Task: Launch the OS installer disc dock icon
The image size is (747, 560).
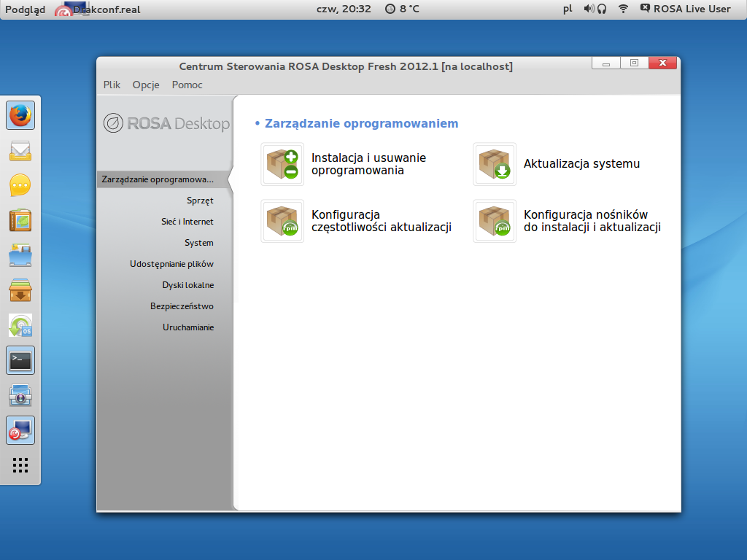Action: pos(20,326)
